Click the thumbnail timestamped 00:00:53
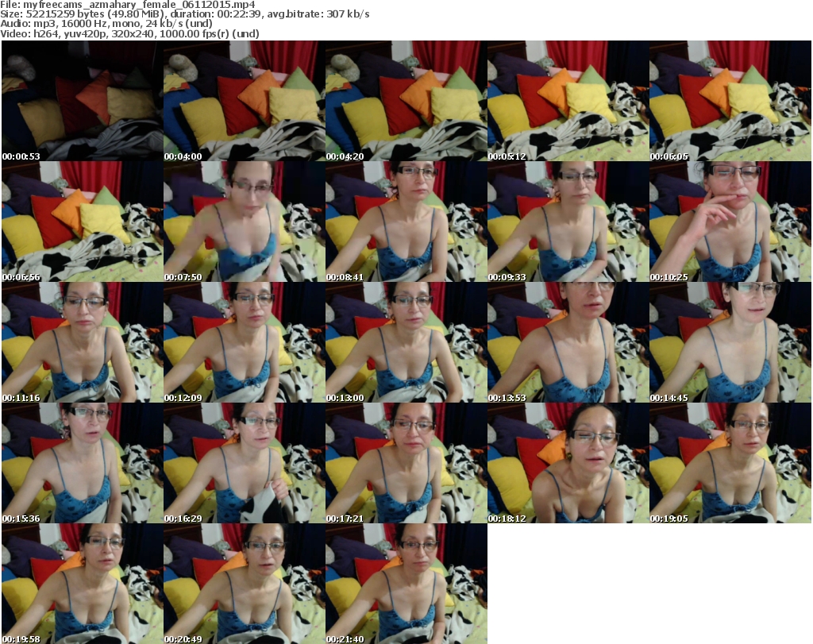Image resolution: width=813 pixels, height=644 pixels. (81, 101)
